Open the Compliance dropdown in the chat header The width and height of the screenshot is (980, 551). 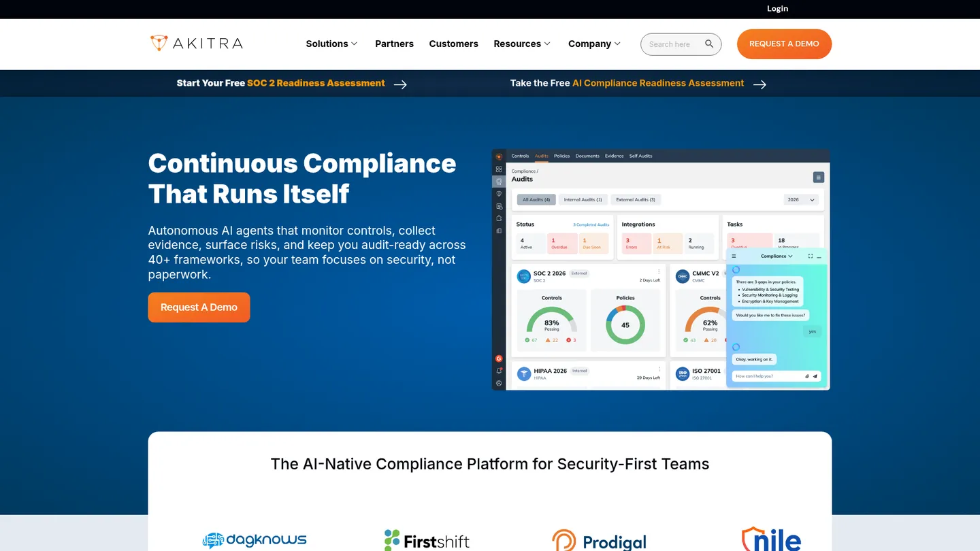click(777, 256)
